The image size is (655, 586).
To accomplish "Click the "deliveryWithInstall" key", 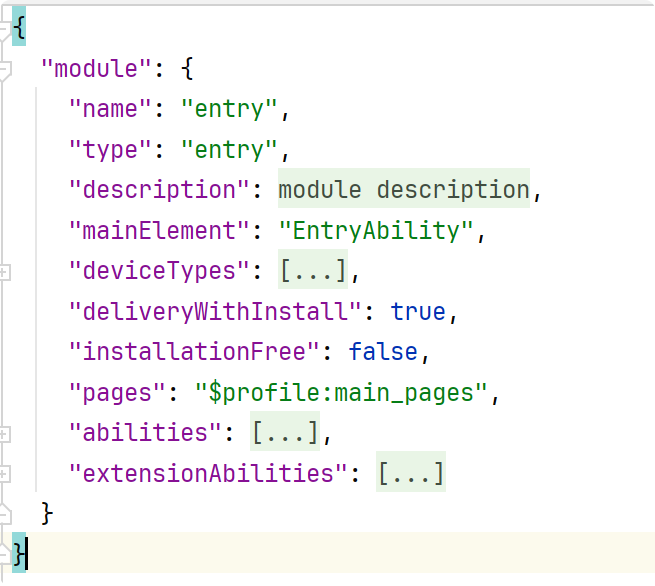I will pos(215,311).
